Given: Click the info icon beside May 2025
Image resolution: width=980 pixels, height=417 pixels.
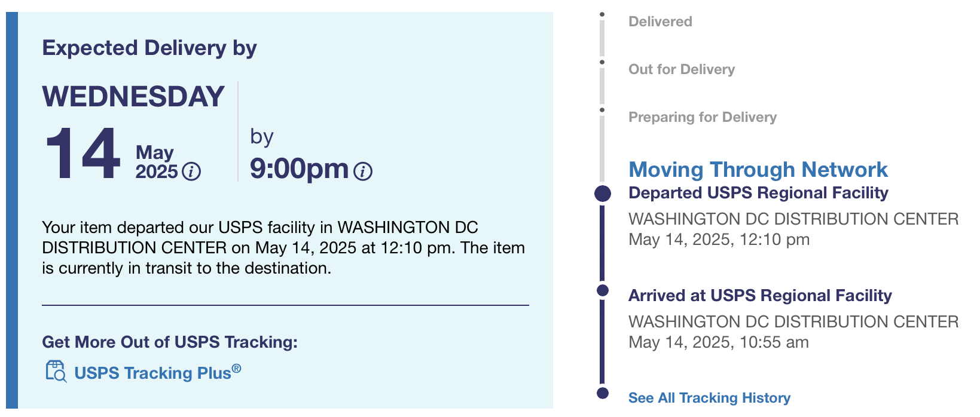Looking at the screenshot, I should pyautogui.click(x=191, y=172).
